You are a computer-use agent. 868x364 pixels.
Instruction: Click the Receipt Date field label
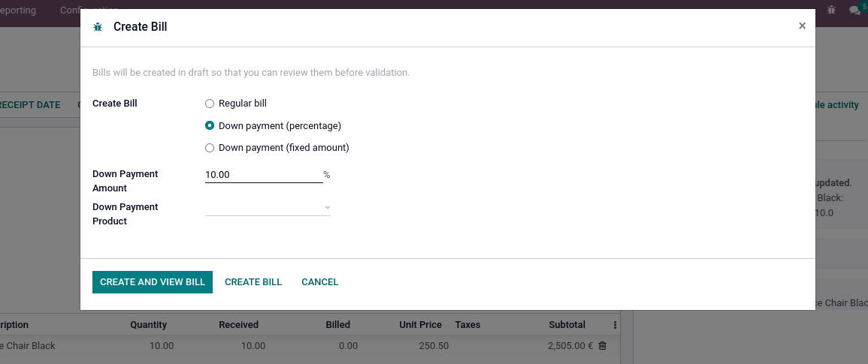30,105
